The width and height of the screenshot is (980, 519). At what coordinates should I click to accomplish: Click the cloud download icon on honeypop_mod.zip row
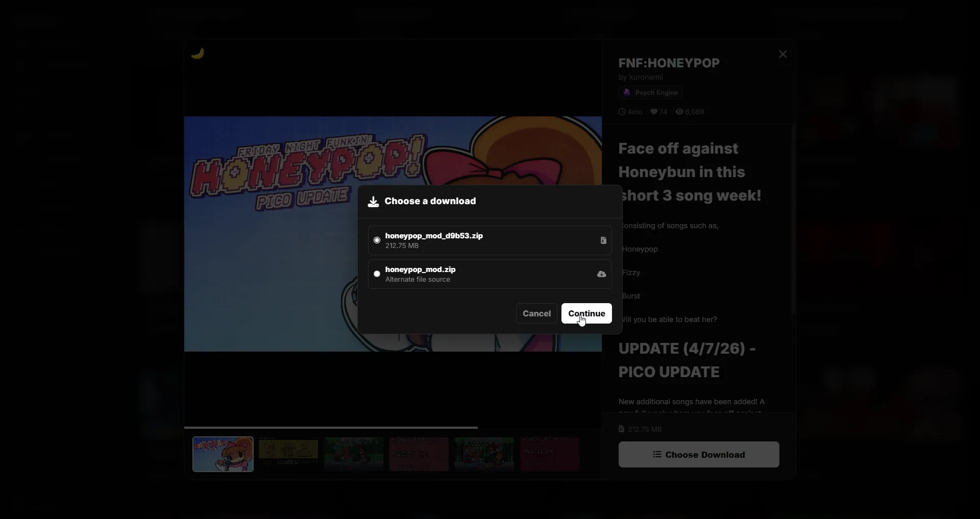602,274
